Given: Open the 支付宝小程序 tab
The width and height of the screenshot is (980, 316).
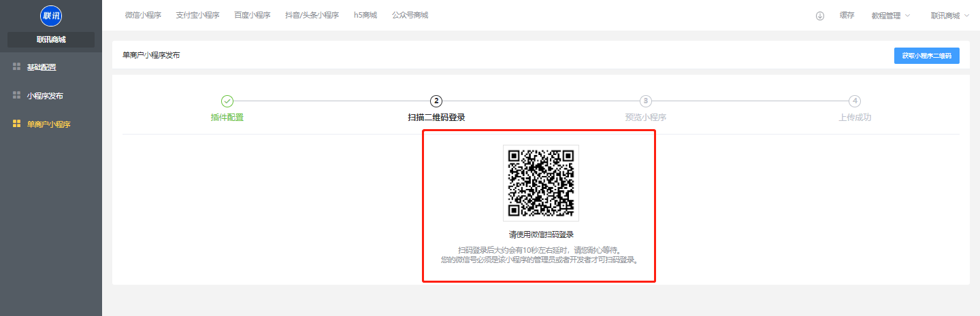Looking at the screenshot, I should point(197,15).
